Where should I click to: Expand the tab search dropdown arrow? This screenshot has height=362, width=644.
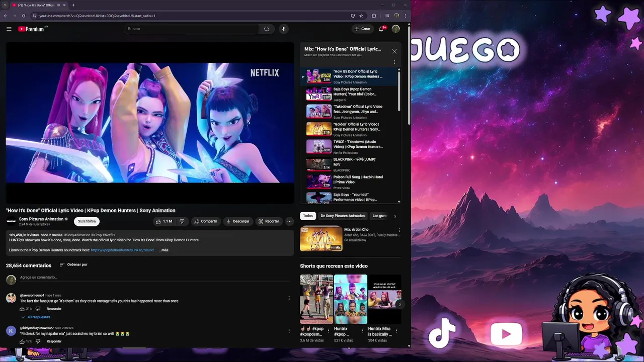pos(5,5)
